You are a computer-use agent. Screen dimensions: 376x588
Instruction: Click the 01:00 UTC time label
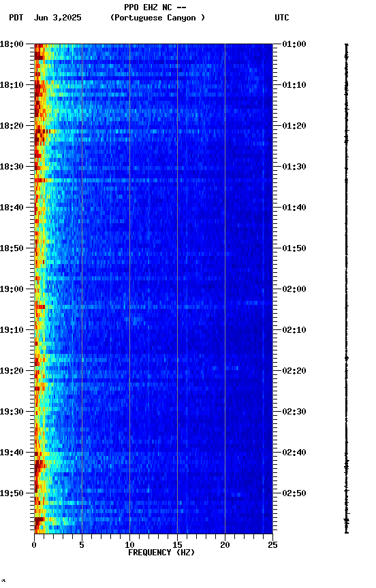(294, 44)
